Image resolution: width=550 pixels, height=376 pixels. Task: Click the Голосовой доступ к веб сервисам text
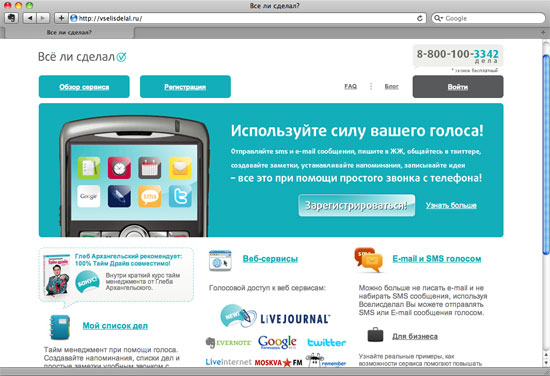267,288
